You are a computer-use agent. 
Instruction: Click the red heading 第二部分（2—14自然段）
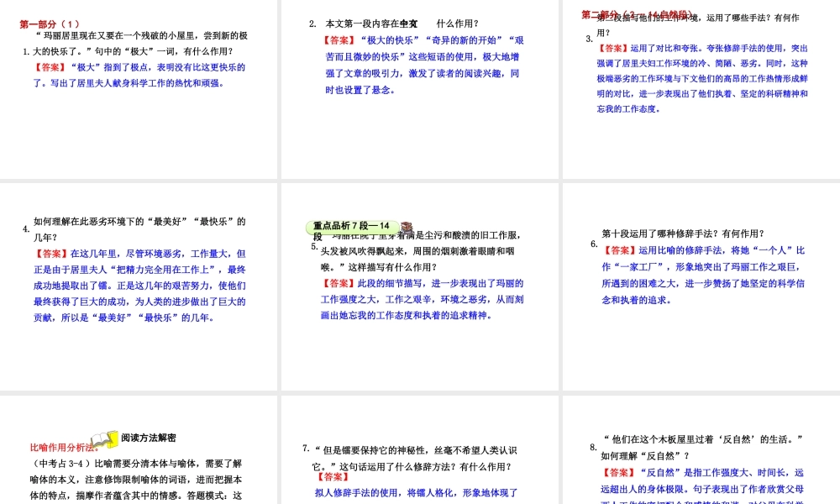pos(638,14)
